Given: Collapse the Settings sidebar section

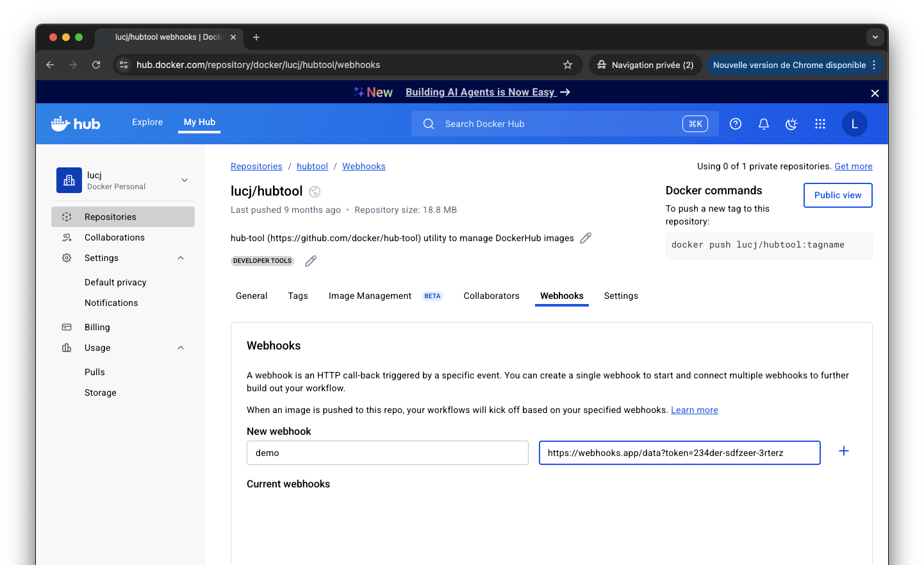Looking at the screenshot, I should click(x=181, y=258).
